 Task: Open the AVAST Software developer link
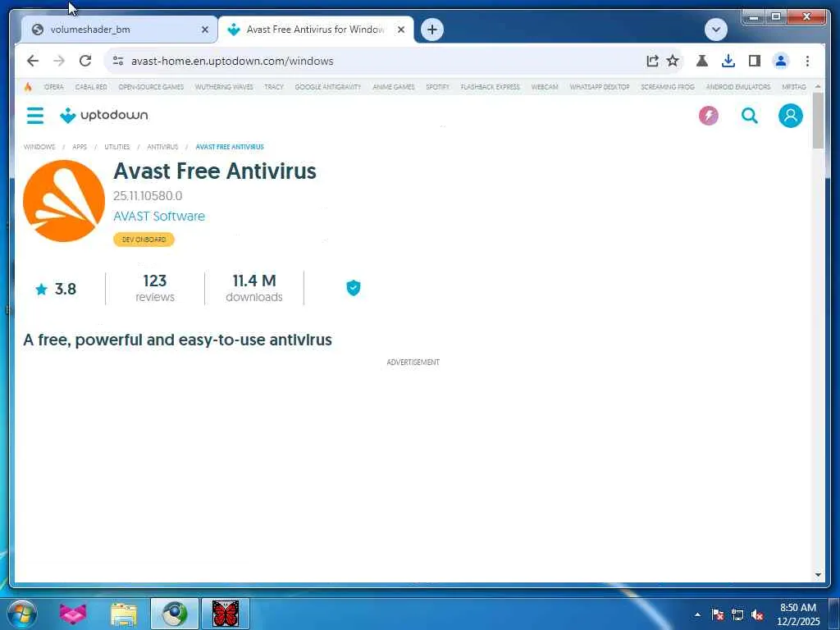(159, 217)
